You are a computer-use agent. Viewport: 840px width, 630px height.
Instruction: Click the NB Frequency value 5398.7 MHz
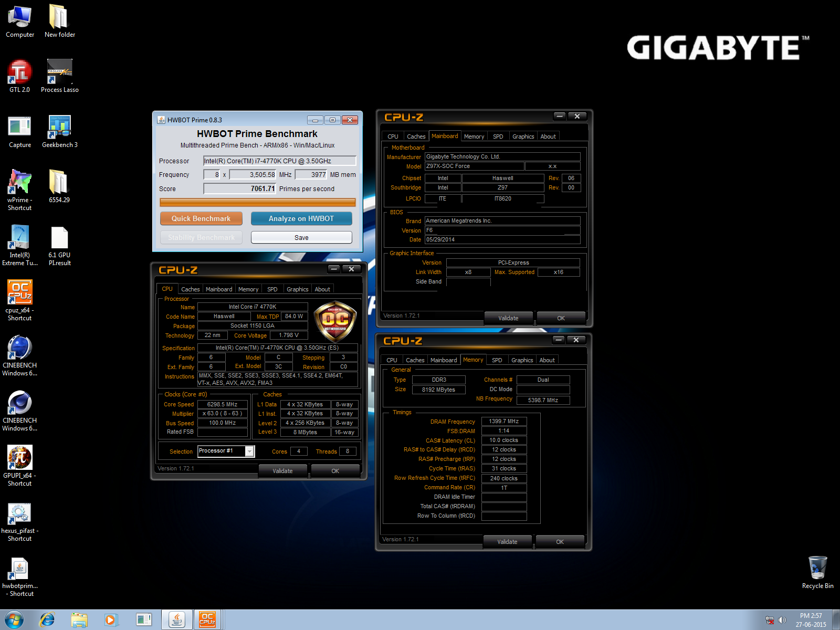[x=543, y=400]
